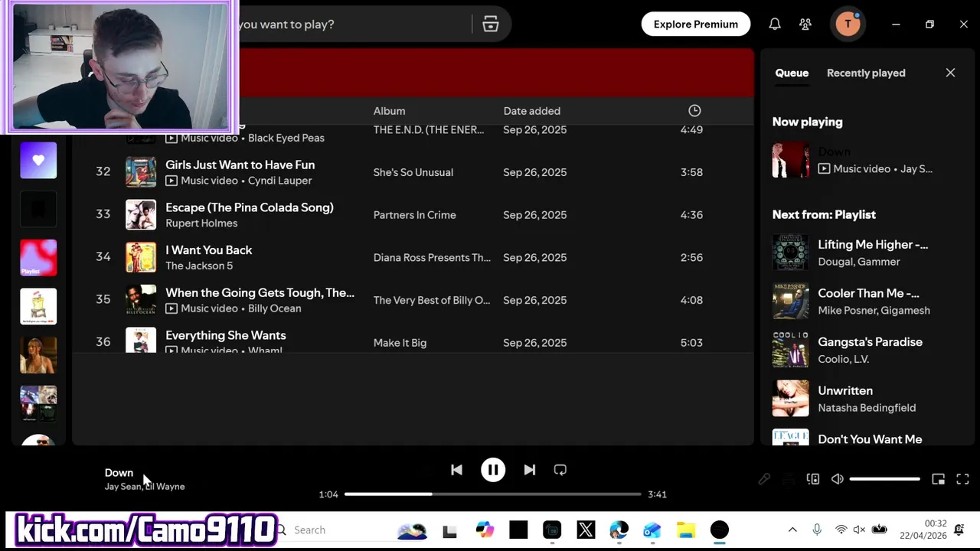This screenshot has width=980, height=551.
Task: Switch to the Recently played tab
Action: [866, 73]
